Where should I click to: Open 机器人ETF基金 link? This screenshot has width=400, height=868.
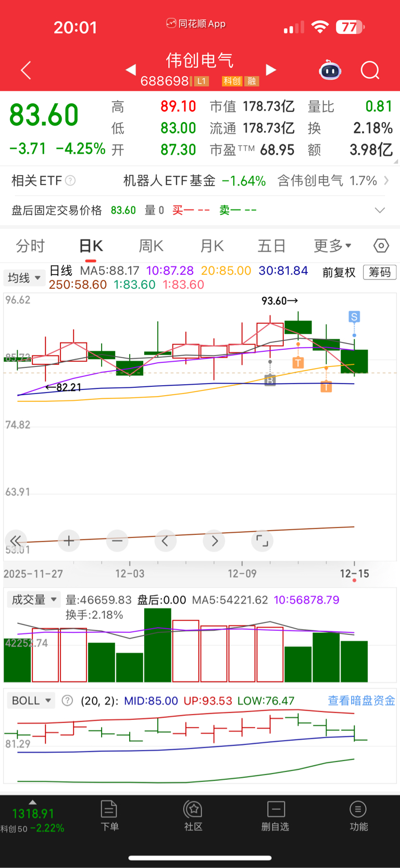[x=169, y=180]
